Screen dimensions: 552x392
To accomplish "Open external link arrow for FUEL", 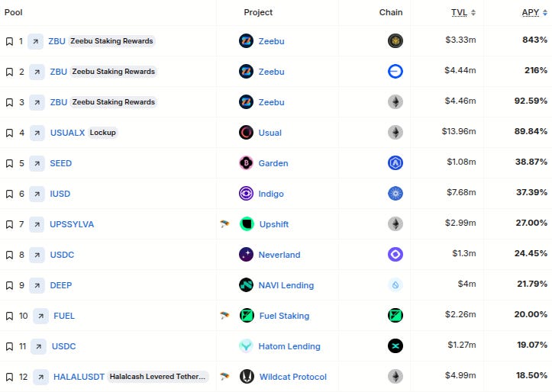I will tap(40, 316).
